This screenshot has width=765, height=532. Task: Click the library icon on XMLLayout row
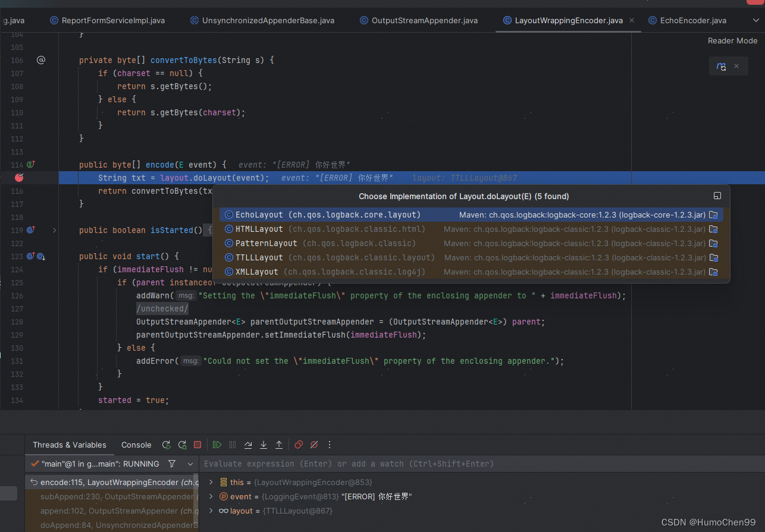coord(714,272)
